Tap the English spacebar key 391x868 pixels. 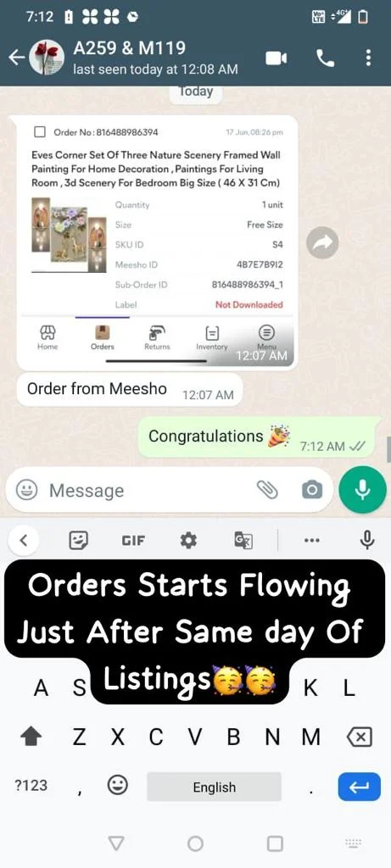[215, 787]
